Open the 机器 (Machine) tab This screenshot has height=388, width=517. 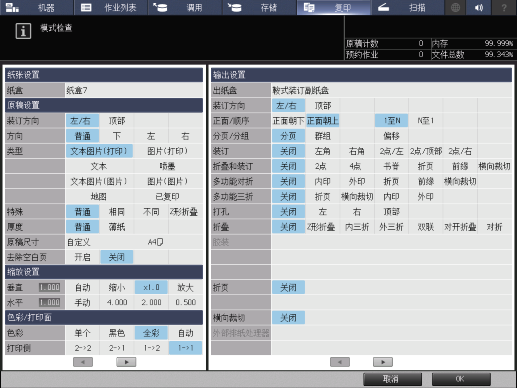(x=37, y=7)
